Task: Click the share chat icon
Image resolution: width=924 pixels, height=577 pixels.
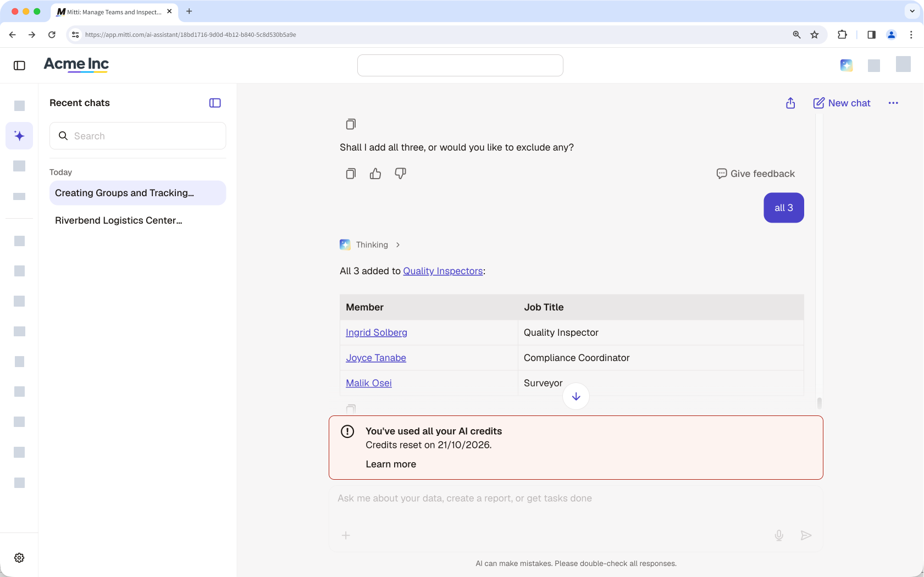Action: [x=790, y=103]
